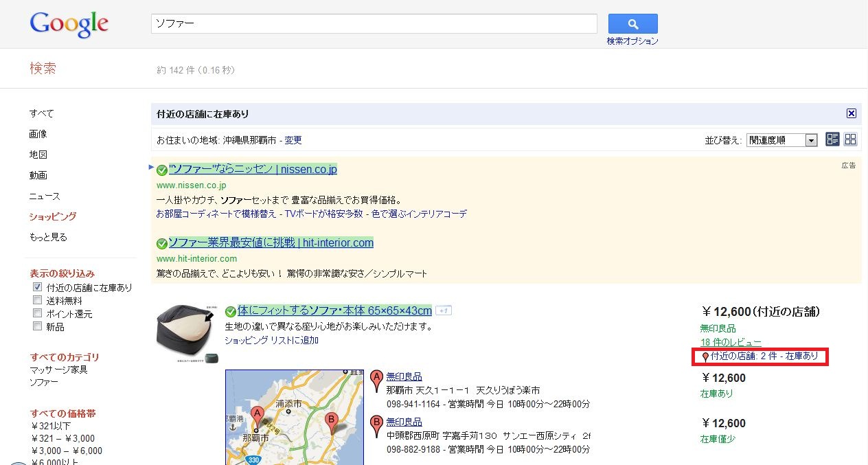Click the sofa product thumbnail
The height and width of the screenshot is (465, 868).
(x=187, y=332)
